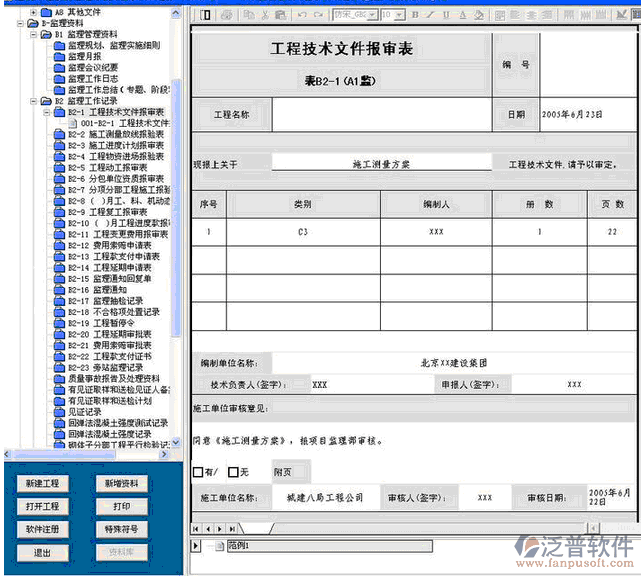Click the tree panel scroll-down arrow
The image size is (644, 579).
(x=178, y=442)
